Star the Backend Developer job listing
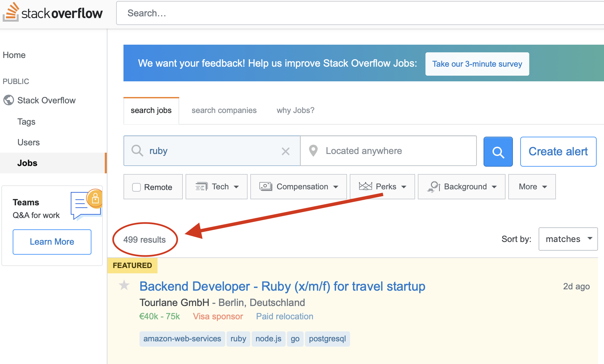The image size is (604, 364). pyautogui.click(x=124, y=286)
